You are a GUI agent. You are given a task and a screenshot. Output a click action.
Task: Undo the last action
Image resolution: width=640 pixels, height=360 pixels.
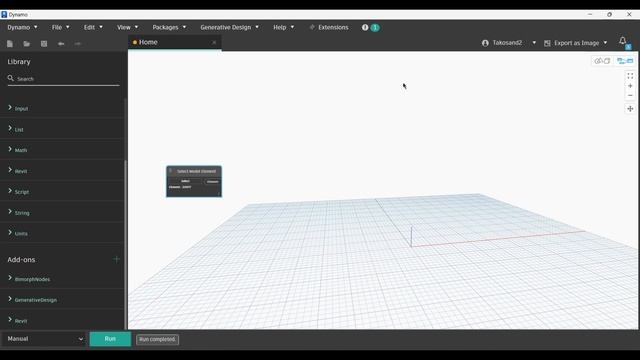pyautogui.click(x=61, y=44)
